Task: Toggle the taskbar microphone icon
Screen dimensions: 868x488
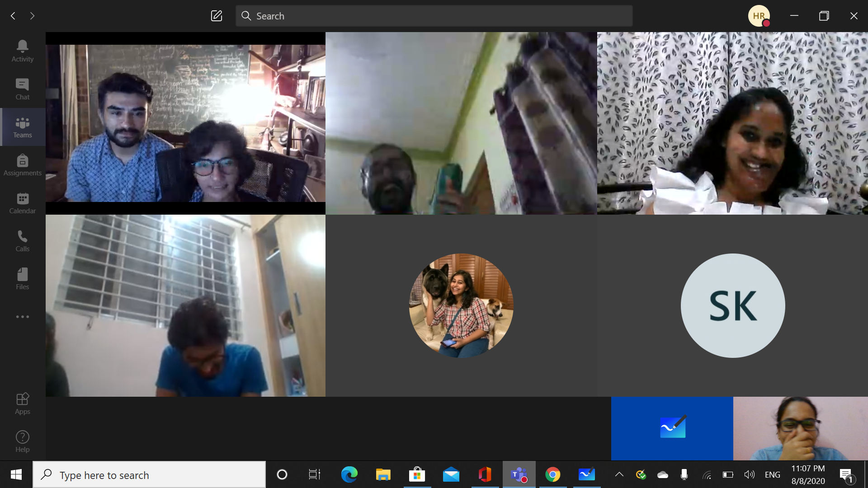Action: pos(684,474)
